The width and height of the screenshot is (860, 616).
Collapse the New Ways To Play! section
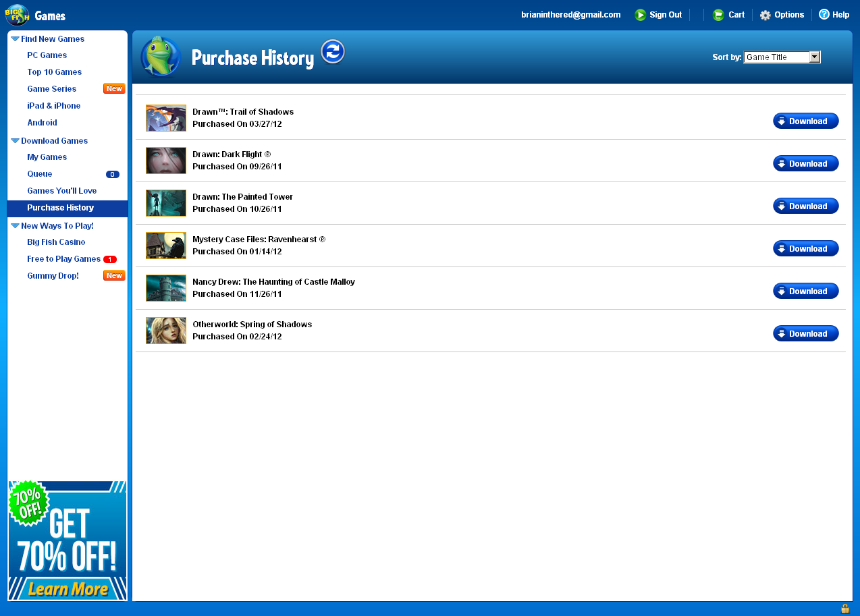coord(15,226)
